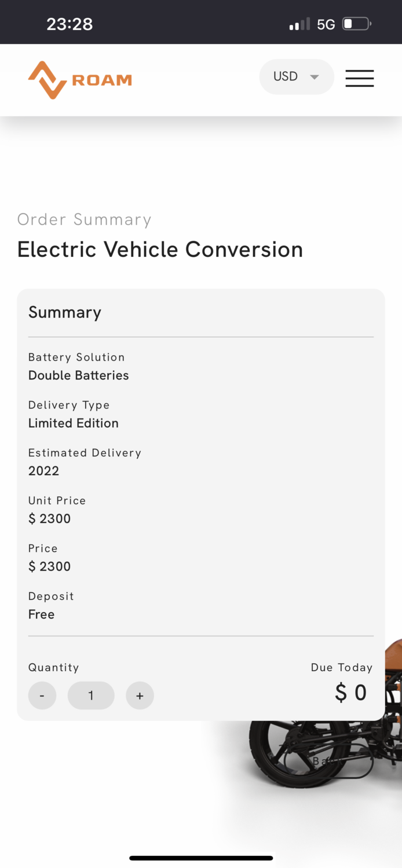The width and height of the screenshot is (402, 868).
Task: Click the Electric Vehicle Conversion heading
Action: tap(160, 249)
